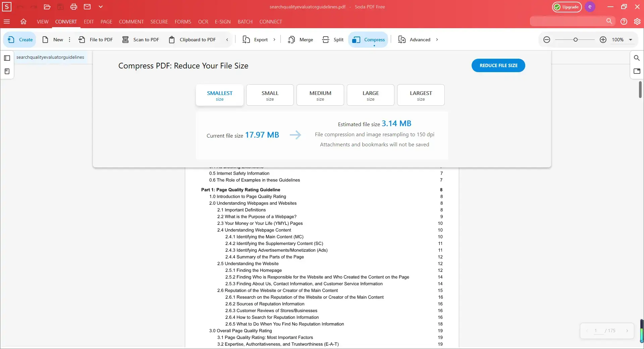
Task: Click New document button
Action: [x=53, y=40]
